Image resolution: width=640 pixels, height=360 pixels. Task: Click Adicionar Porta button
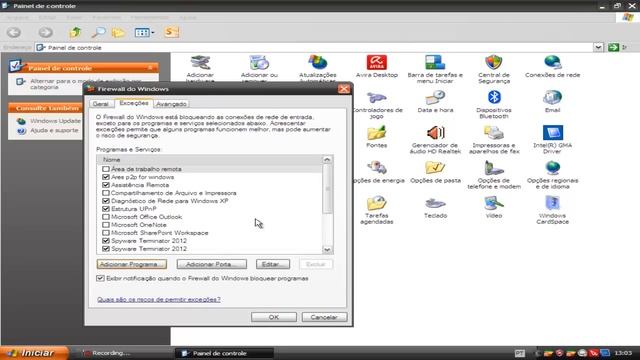211,264
